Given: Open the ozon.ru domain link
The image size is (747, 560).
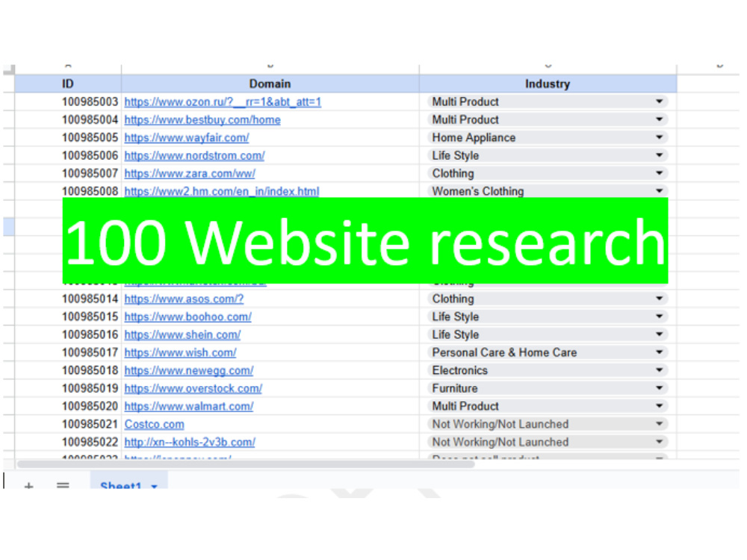Looking at the screenshot, I should tap(223, 102).
